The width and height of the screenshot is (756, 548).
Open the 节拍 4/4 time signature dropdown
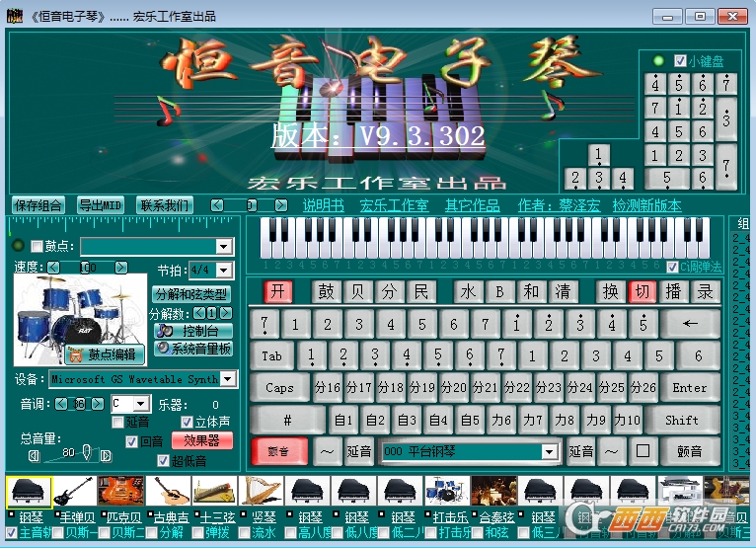[x=224, y=271]
